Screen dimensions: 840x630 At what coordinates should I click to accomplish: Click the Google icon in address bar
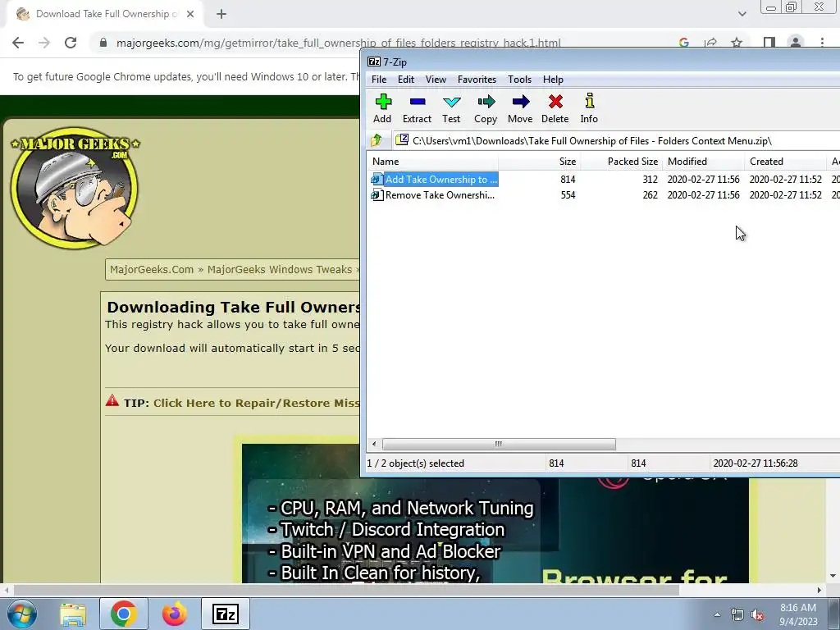tap(684, 43)
